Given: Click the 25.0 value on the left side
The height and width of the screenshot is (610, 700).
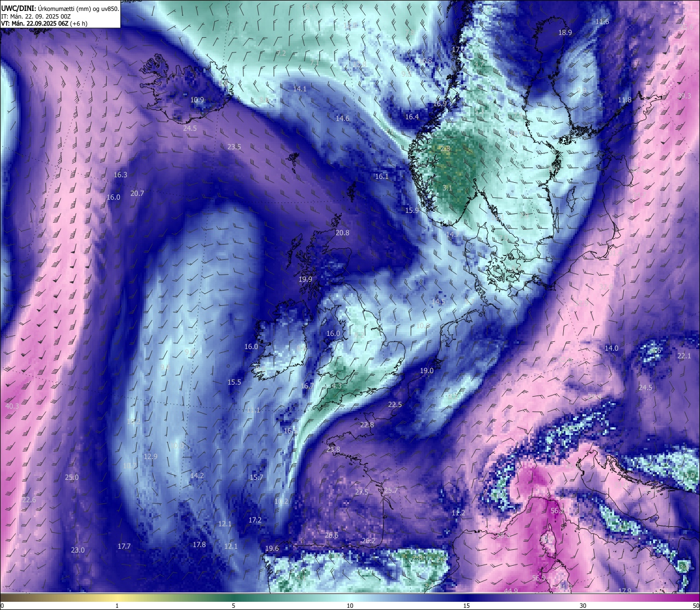Looking at the screenshot, I should pos(72,477).
